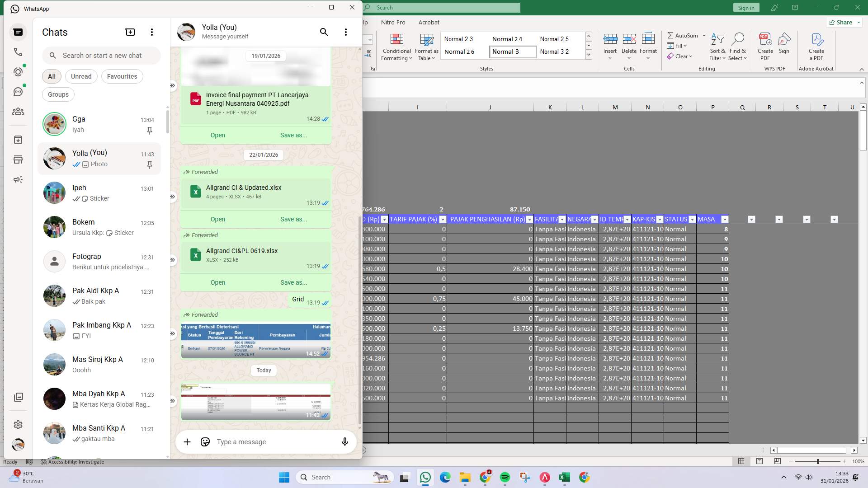Open the STATUS column filter dropdown
The width and height of the screenshot is (868, 488).
693,219
